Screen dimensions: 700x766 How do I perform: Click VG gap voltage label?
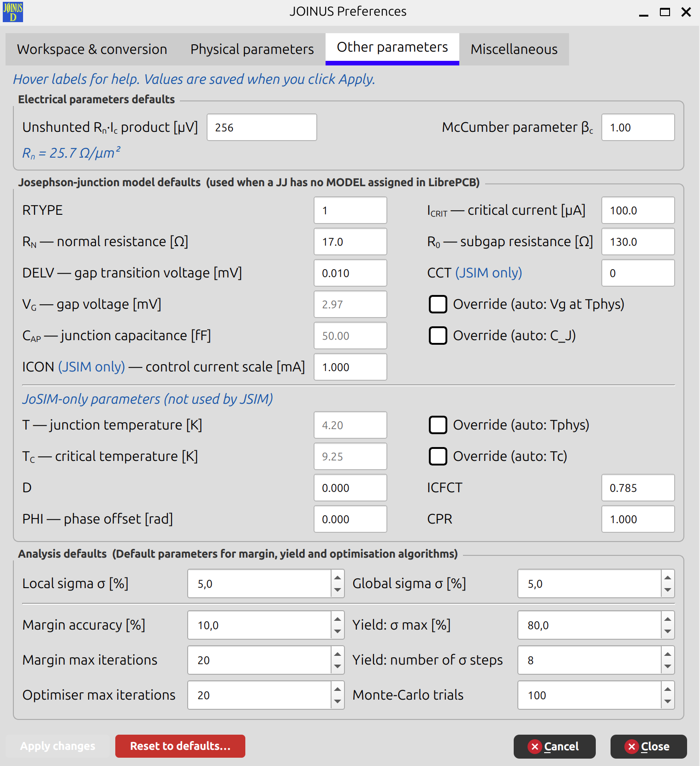tap(92, 304)
